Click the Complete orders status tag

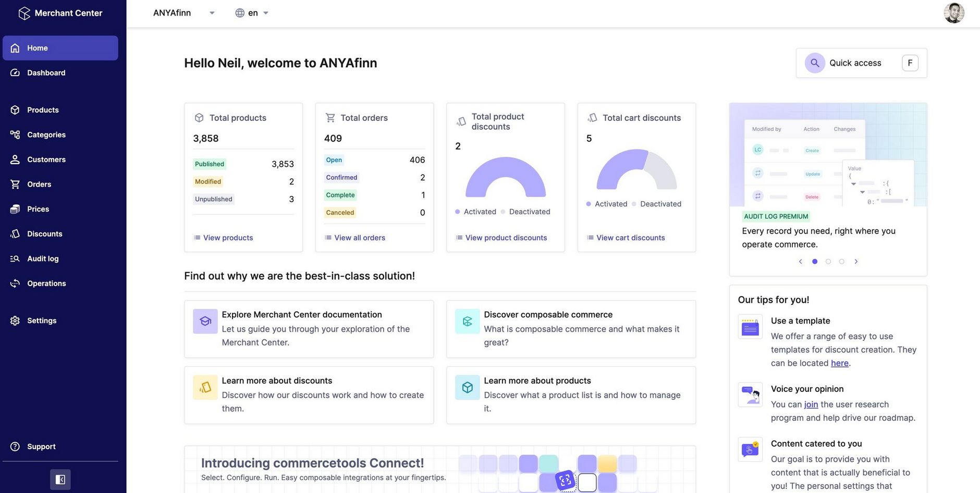coord(340,195)
